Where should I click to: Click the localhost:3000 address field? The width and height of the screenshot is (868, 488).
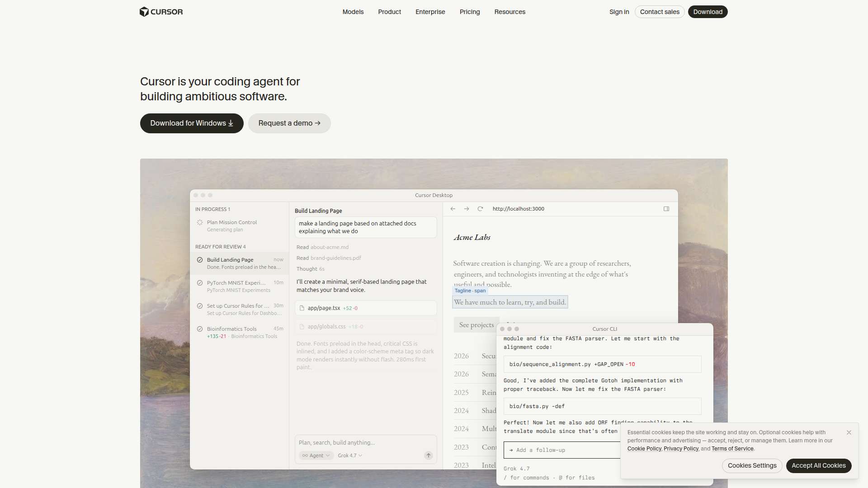click(519, 209)
